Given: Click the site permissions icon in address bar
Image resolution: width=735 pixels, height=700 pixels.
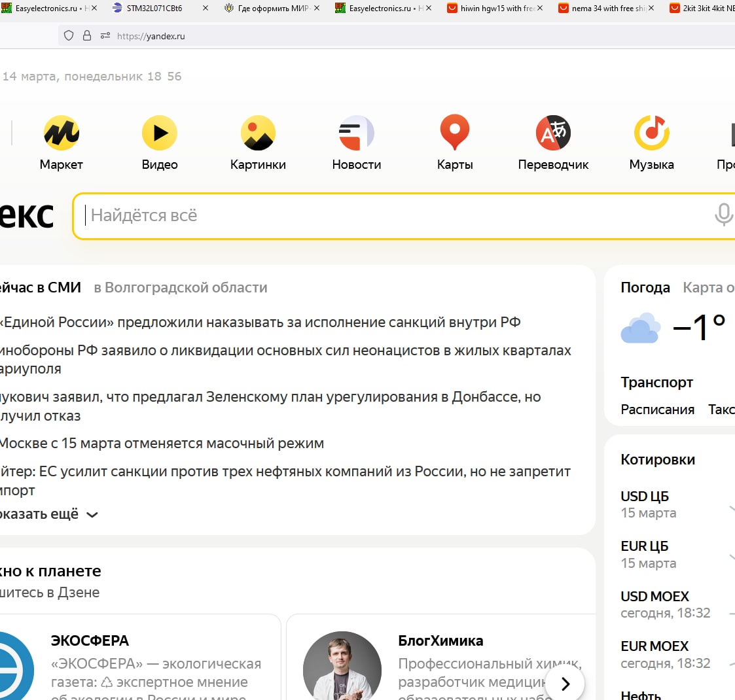Looking at the screenshot, I should [105, 36].
